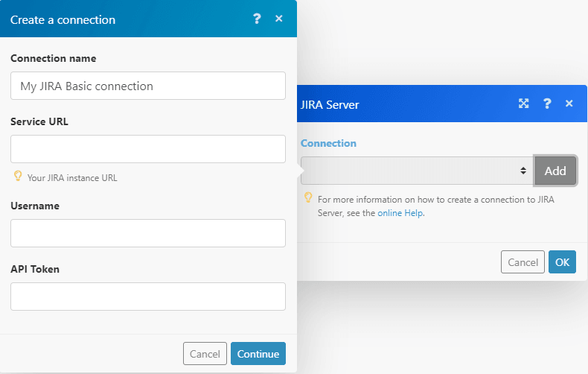This screenshot has width=588, height=374.
Task: Expand JIRA Server panel to fullscreen
Action: pos(524,104)
